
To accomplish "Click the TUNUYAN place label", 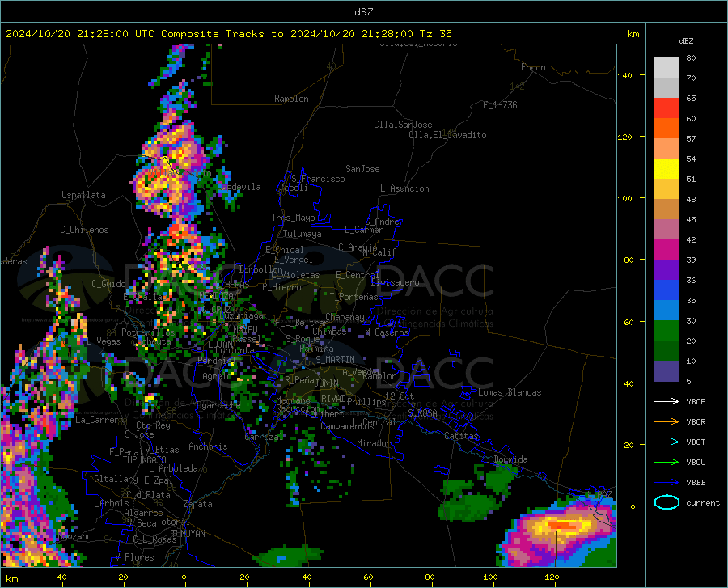I will pos(188,533).
